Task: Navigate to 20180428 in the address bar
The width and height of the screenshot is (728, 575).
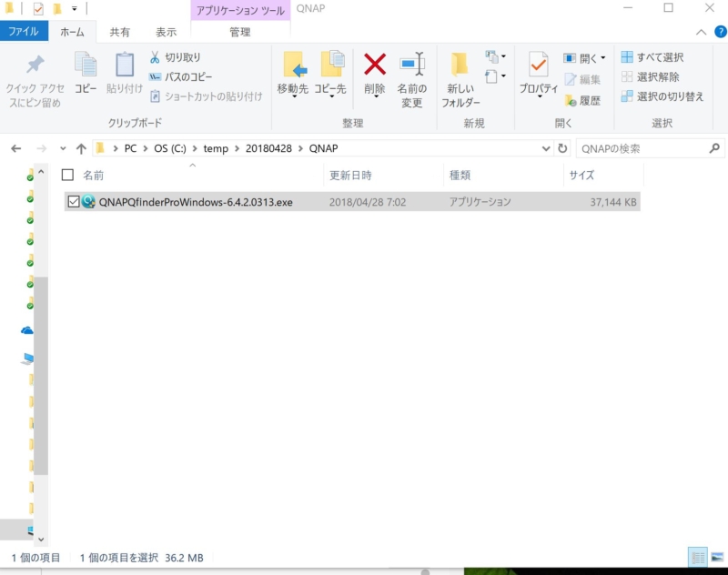Action: (268, 148)
